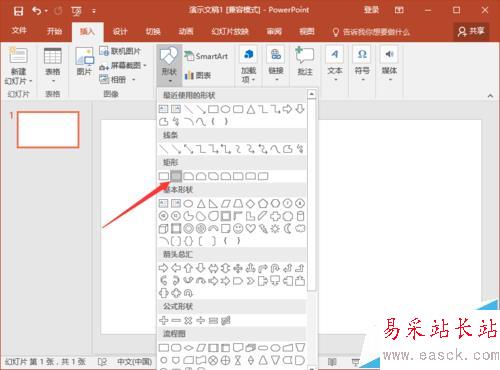Start slideshow from beginning quick access icon
Viewport: 500px width, 370px height.
[76, 11]
